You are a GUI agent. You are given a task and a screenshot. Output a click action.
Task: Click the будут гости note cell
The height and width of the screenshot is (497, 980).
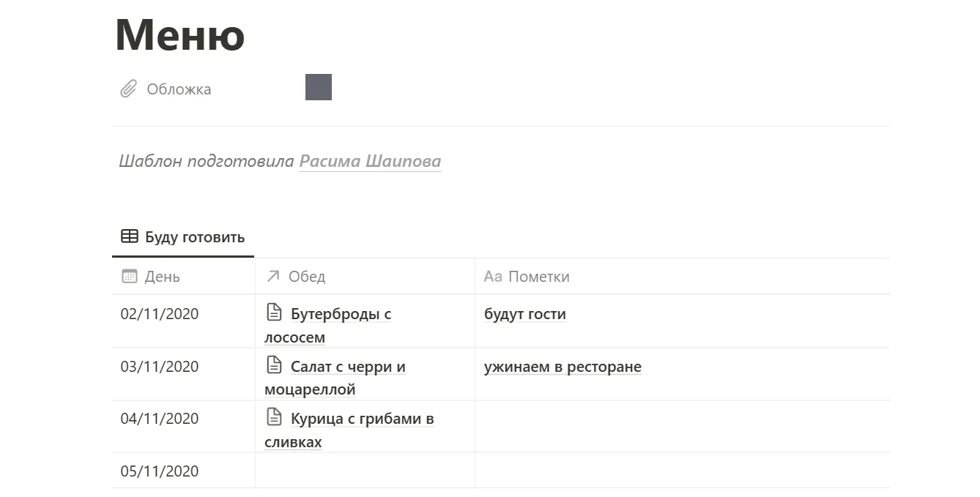click(x=525, y=315)
